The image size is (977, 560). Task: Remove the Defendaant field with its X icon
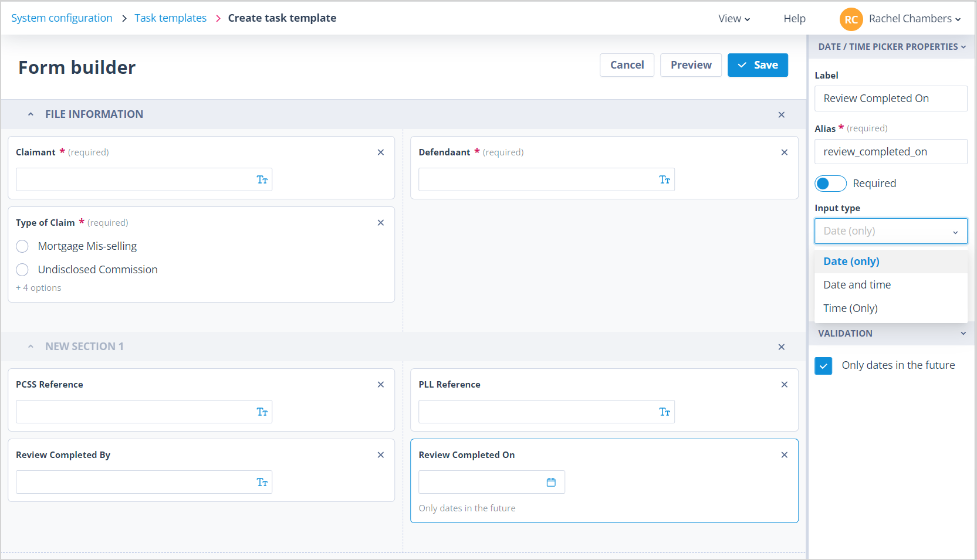[x=785, y=152]
